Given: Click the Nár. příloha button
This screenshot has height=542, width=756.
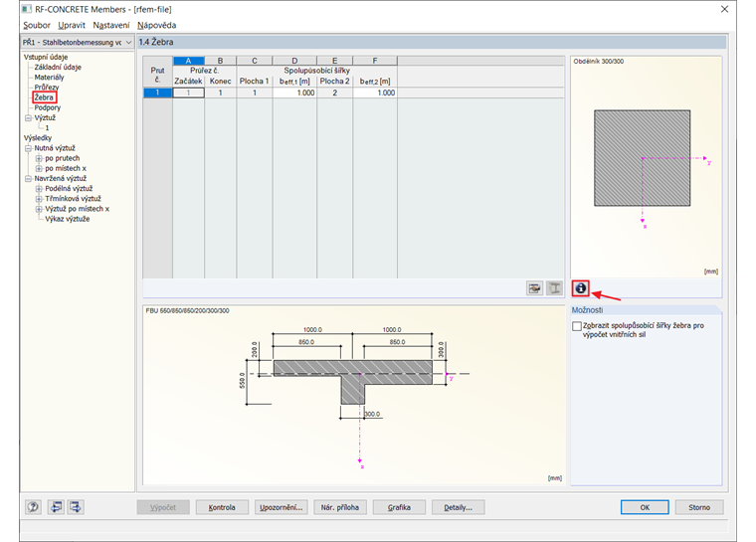Looking at the screenshot, I should (340, 507).
